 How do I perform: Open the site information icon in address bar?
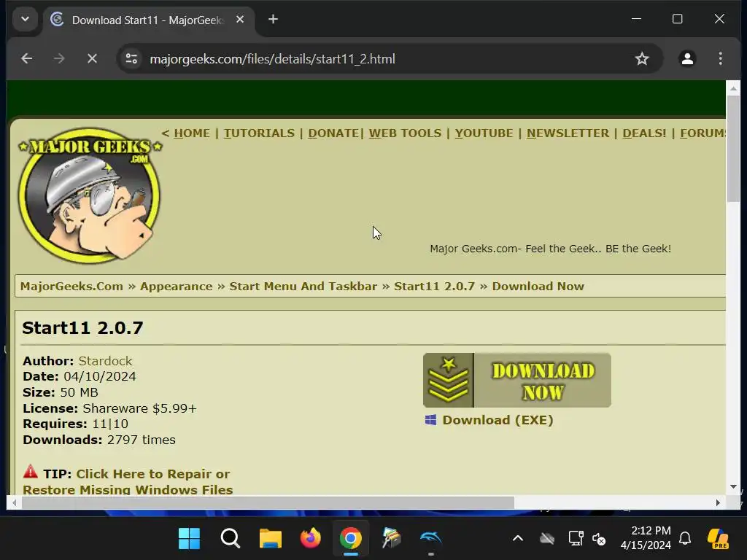(x=131, y=58)
